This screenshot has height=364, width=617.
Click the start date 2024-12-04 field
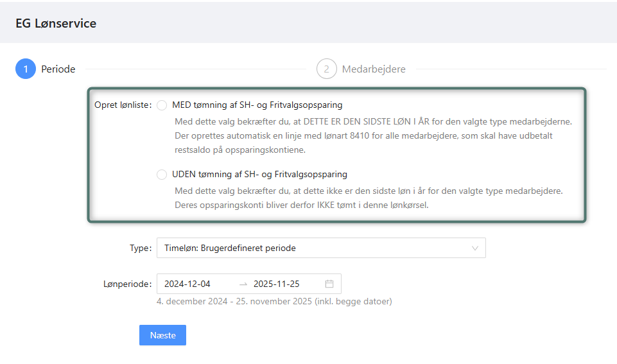coord(187,284)
